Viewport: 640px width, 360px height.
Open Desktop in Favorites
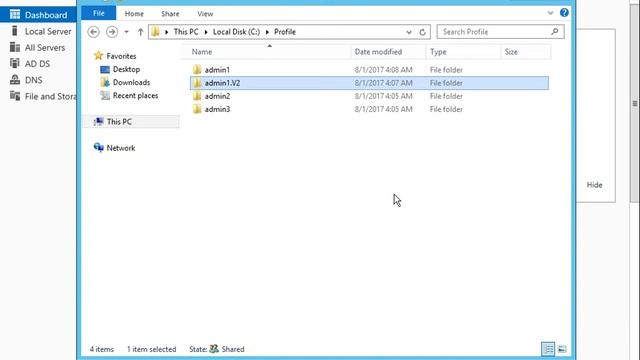click(x=126, y=69)
